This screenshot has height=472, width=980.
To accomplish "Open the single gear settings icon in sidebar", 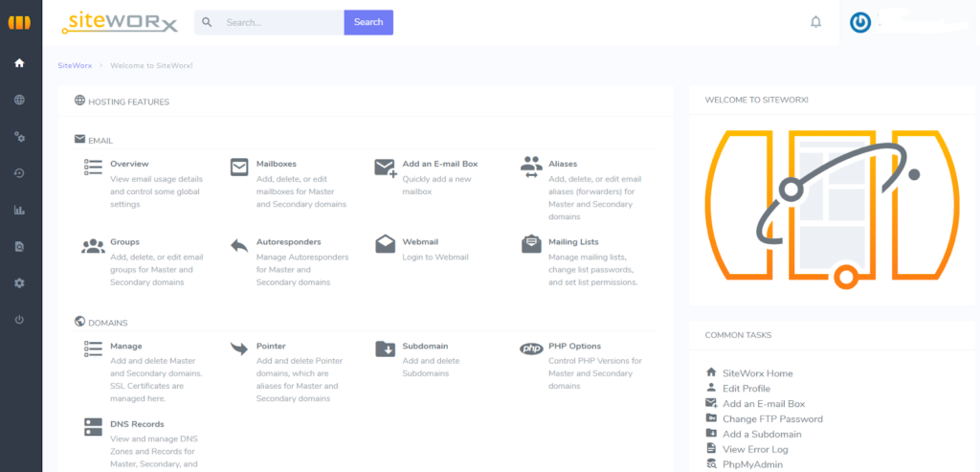I will (19, 283).
